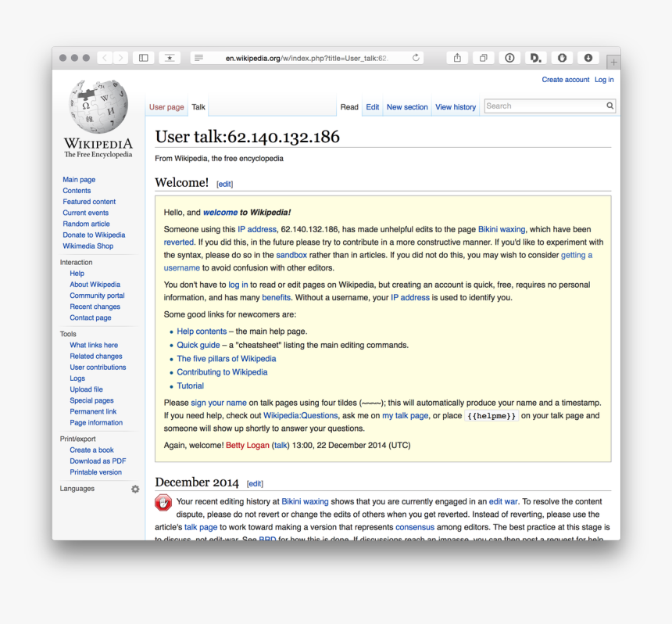
Task: Click the edit link next to Welcome heading
Action: (224, 184)
